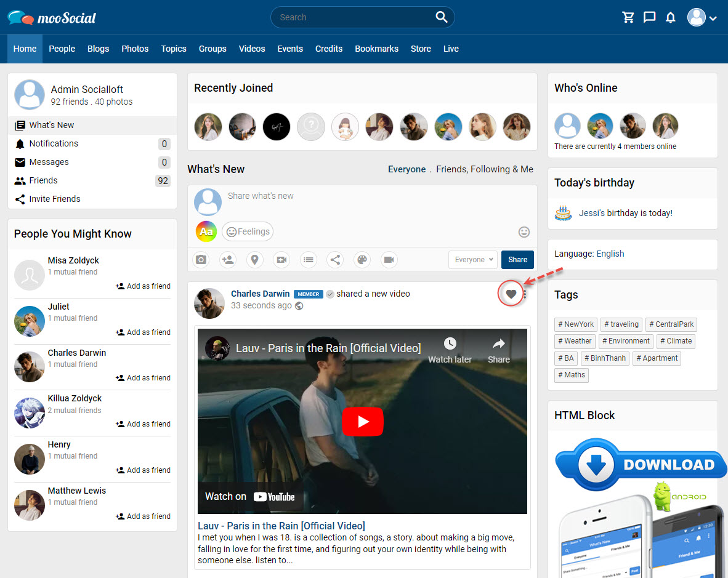Add Henry as friend
The image size is (728, 578).
(143, 470)
